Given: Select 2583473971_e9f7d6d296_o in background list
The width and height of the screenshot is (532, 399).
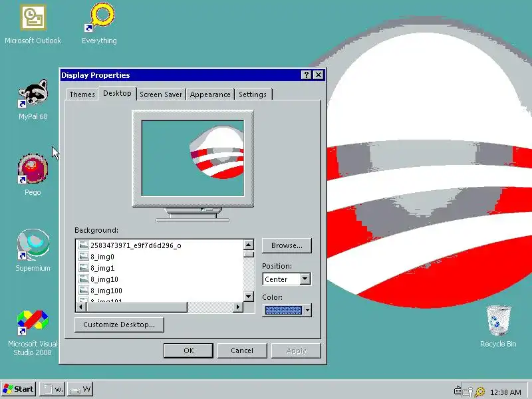Looking at the screenshot, I should (136, 245).
